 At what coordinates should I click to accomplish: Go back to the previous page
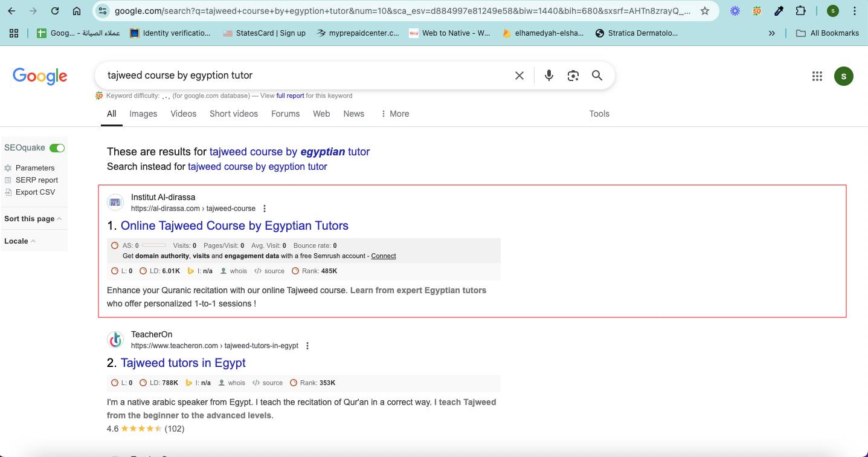[x=11, y=11]
